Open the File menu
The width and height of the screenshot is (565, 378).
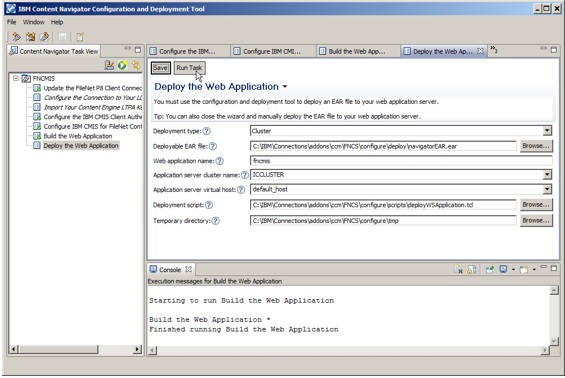[12, 22]
